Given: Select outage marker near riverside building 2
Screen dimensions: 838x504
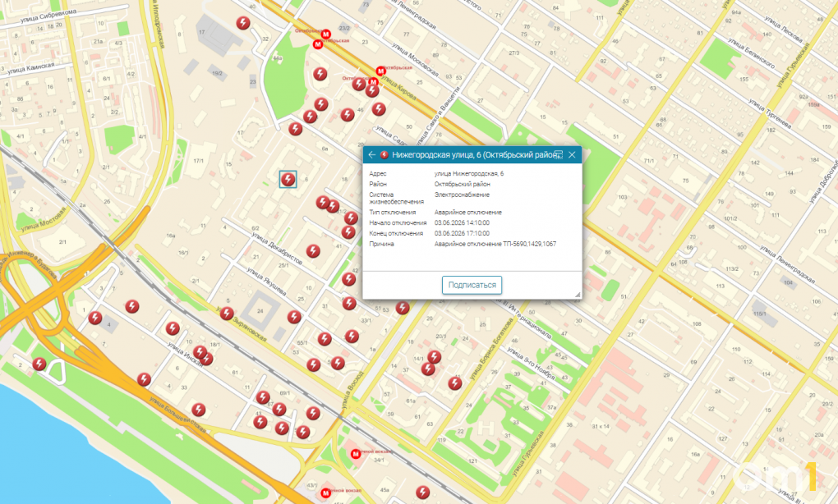Looking at the screenshot, I should (39, 364).
